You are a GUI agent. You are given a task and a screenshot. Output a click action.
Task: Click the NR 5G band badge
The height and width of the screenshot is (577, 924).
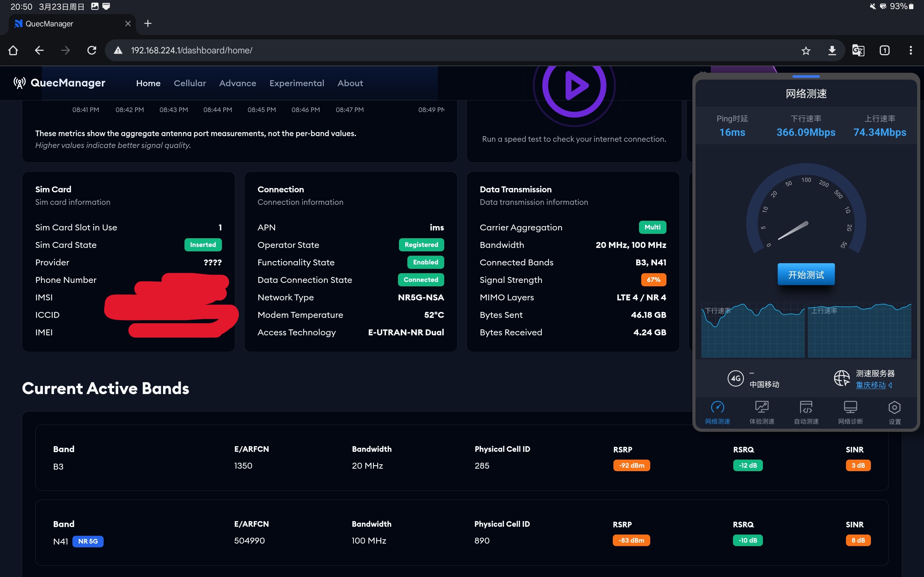[x=88, y=541]
